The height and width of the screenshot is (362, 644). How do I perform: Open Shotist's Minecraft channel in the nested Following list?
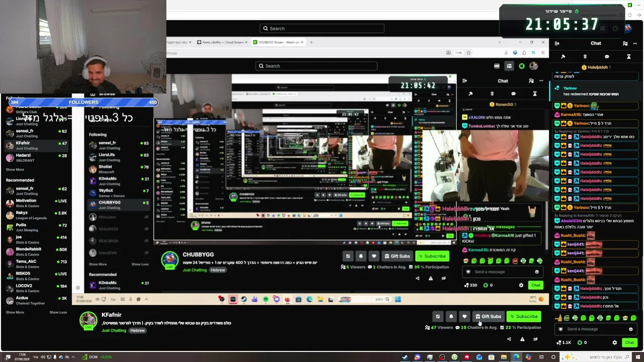click(119, 169)
